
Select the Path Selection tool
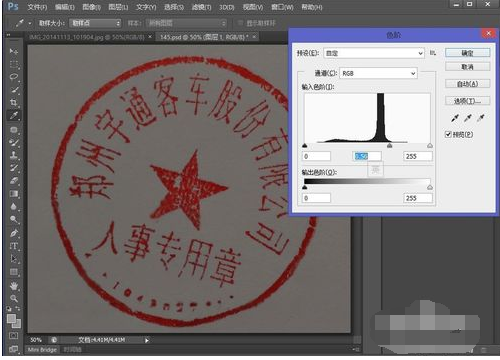tap(14, 259)
